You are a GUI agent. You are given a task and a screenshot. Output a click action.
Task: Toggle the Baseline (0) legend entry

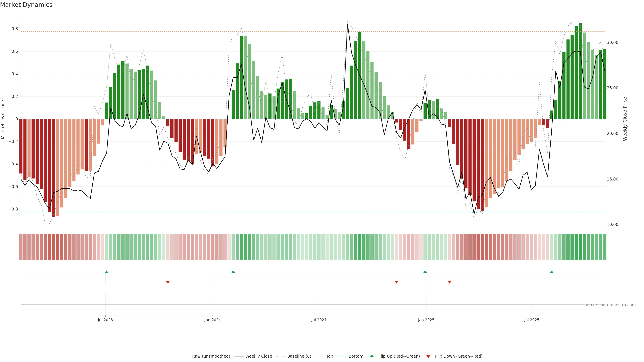point(299,356)
